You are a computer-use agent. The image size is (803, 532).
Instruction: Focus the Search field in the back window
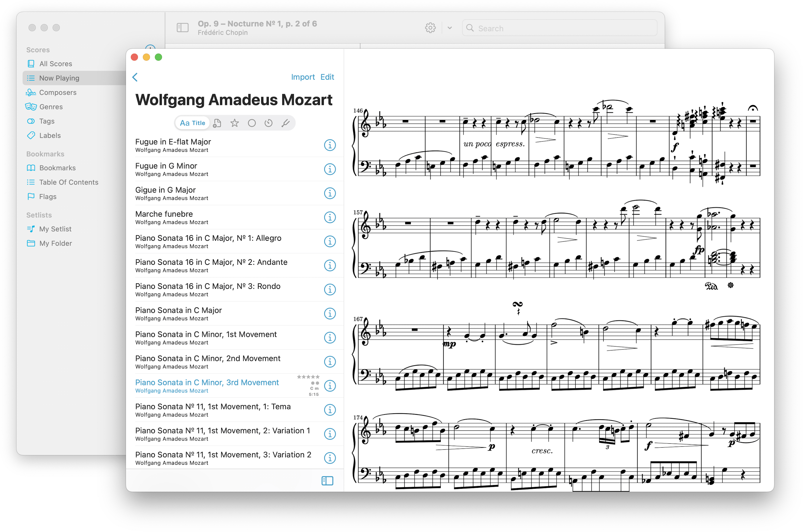click(x=560, y=28)
